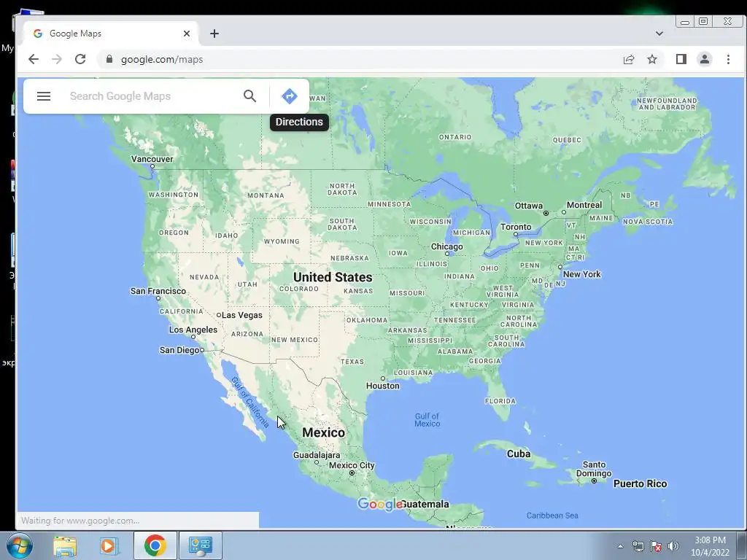Select Toronto on the map
The width and height of the screenshot is (747, 560).
pos(516,227)
